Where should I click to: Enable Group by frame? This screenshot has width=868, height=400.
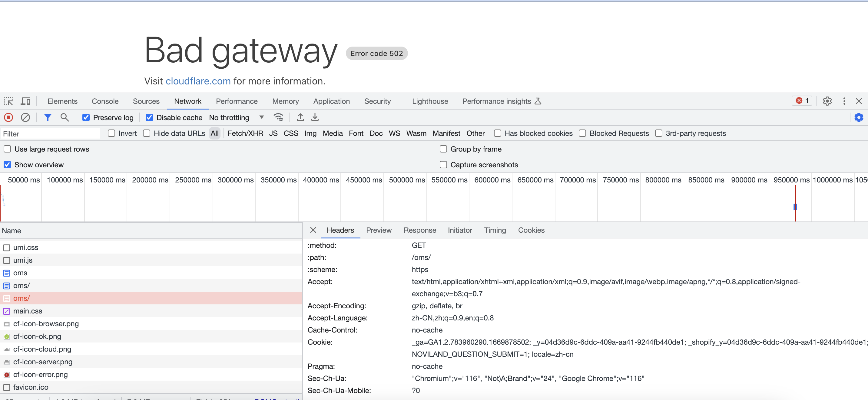(443, 149)
